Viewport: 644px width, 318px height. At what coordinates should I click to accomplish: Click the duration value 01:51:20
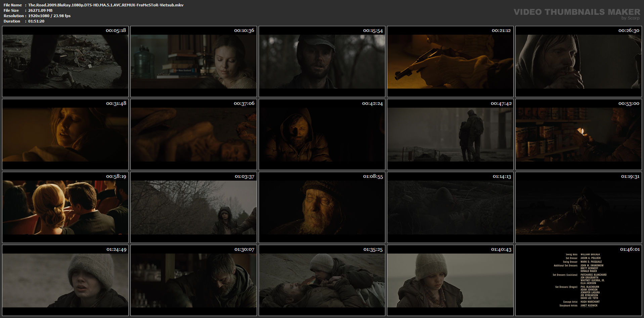pyautogui.click(x=36, y=21)
